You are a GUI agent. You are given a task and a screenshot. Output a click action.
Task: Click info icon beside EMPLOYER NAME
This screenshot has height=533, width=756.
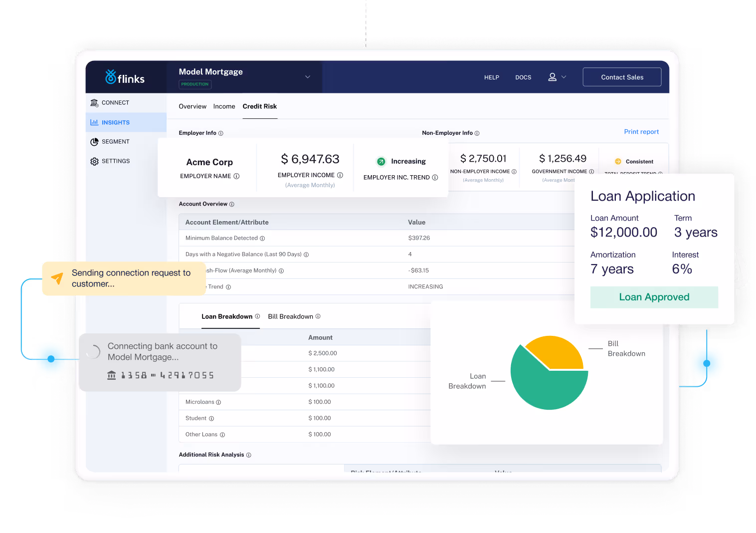coord(236,176)
